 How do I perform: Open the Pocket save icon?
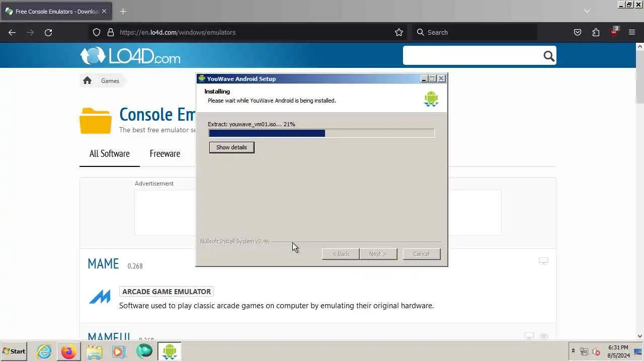[578, 32]
